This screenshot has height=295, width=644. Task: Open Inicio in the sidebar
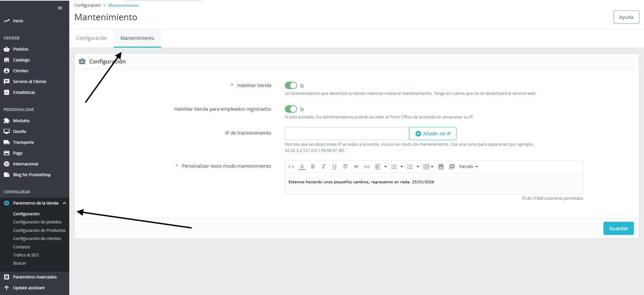(x=18, y=21)
